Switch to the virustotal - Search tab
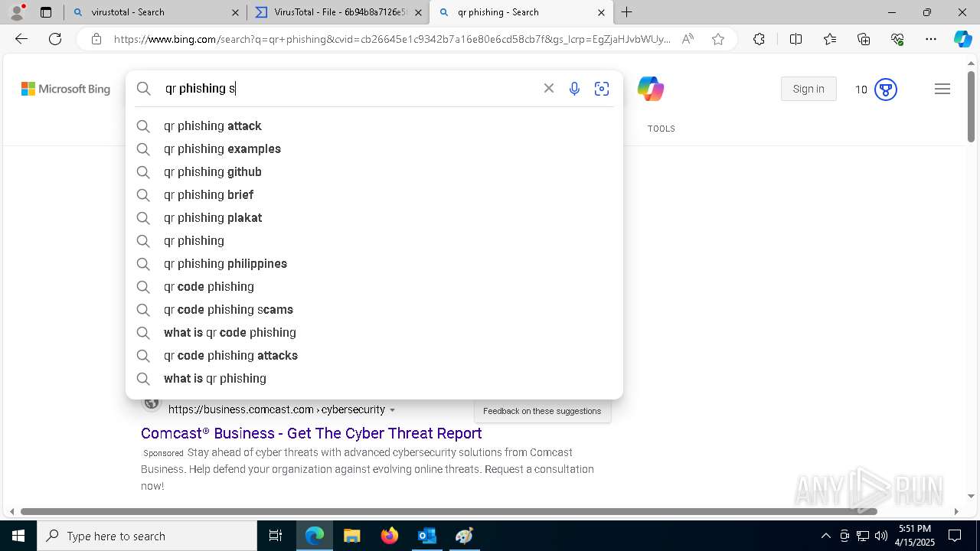Screen dimensions: 980x551 pyautogui.click(x=155, y=12)
